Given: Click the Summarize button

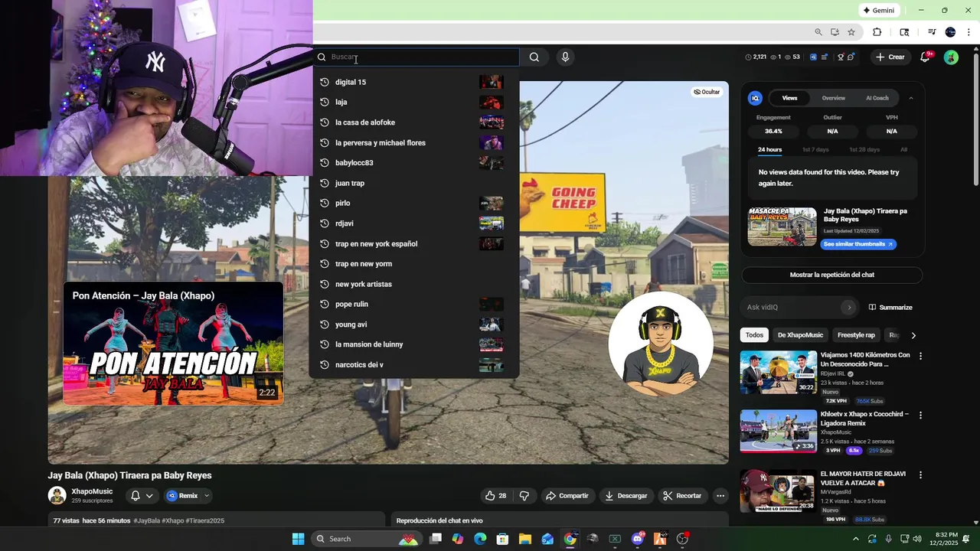Looking at the screenshot, I should [x=890, y=307].
